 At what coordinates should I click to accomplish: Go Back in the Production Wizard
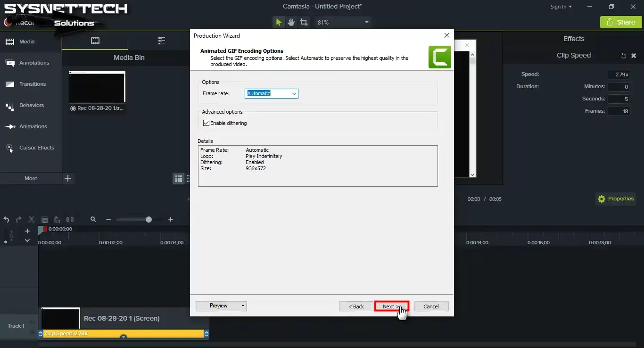coord(356,307)
